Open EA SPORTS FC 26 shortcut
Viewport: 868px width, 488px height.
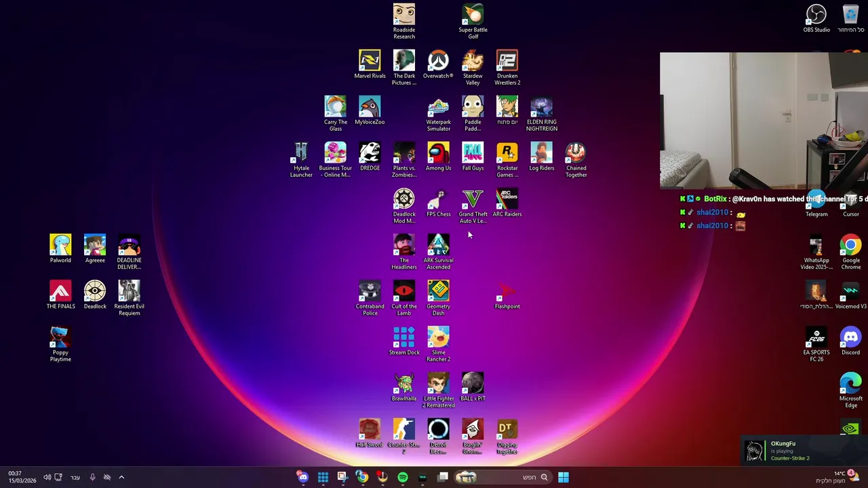tap(816, 344)
